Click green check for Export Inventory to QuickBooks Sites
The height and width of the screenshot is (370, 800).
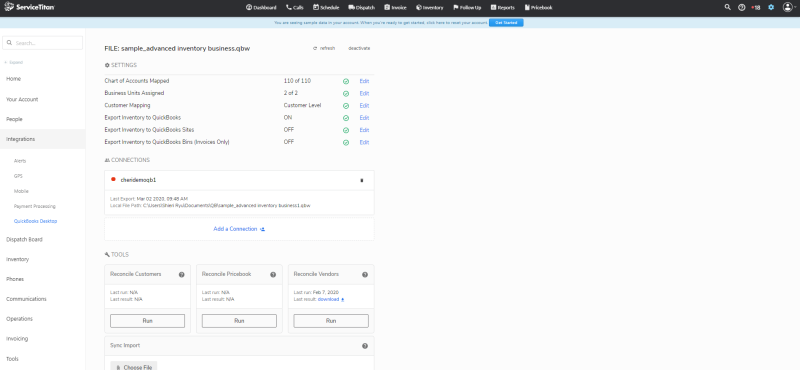coord(346,130)
